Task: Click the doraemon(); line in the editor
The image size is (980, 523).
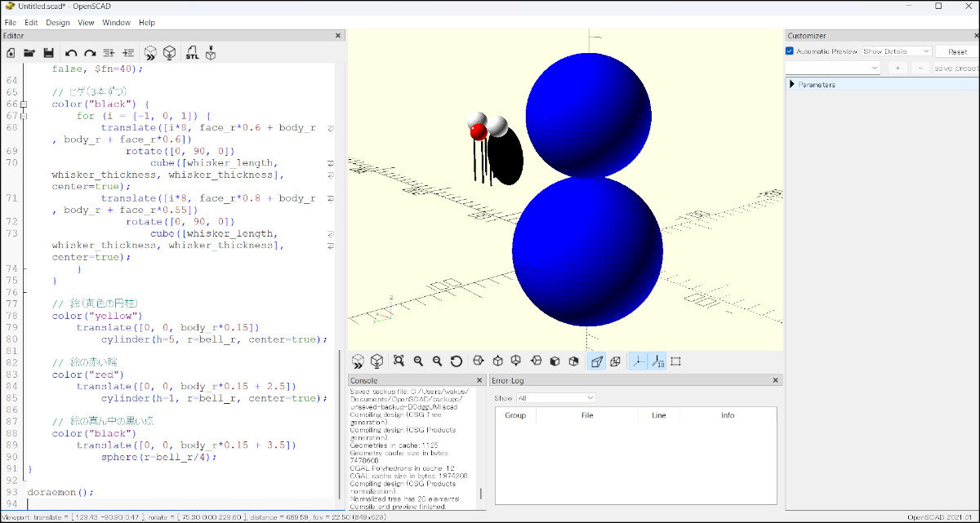Action: (x=61, y=493)
